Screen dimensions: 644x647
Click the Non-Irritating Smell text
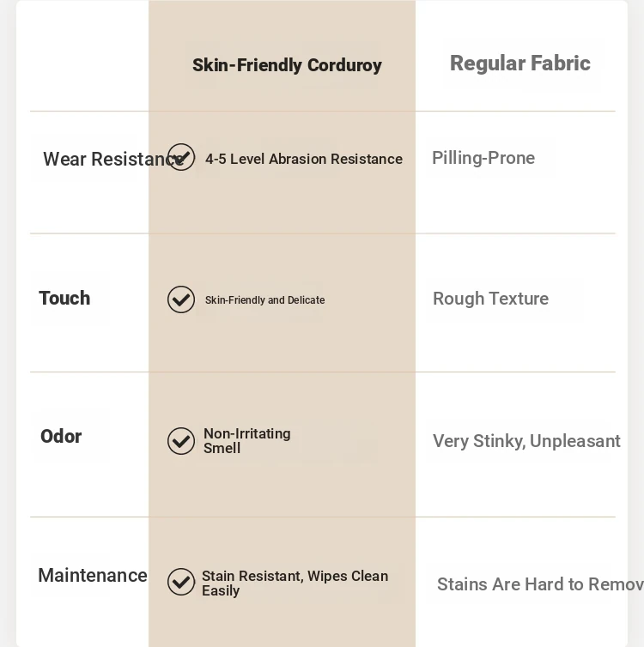[246, 441]
